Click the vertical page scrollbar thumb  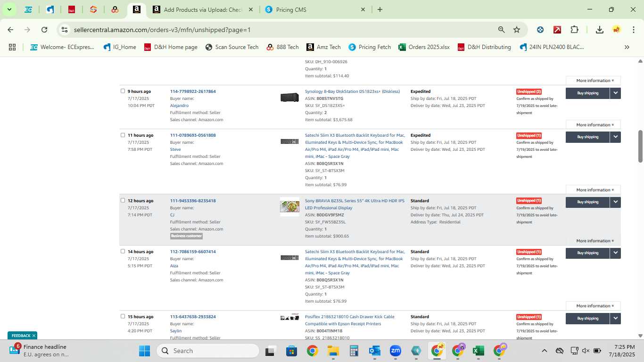click(x=640, y=147)
